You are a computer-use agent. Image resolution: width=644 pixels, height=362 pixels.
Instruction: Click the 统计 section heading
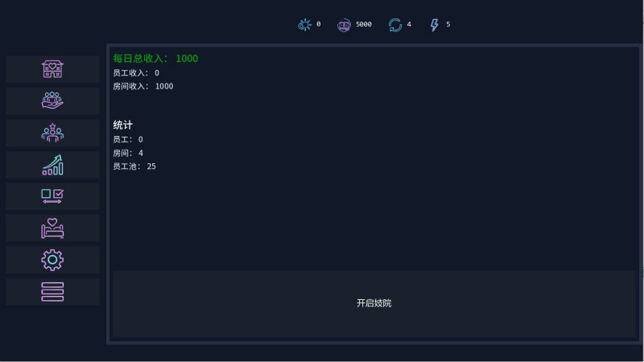click(123, 125)
